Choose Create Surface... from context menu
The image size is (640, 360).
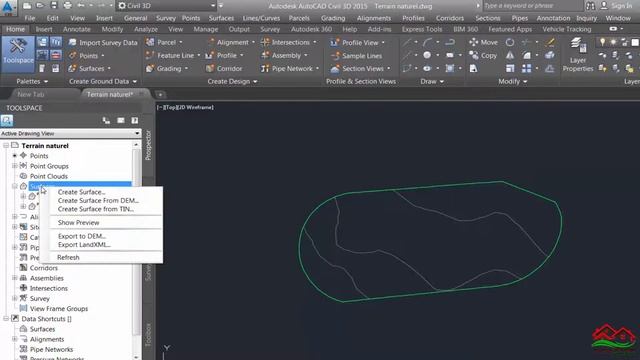82,192
